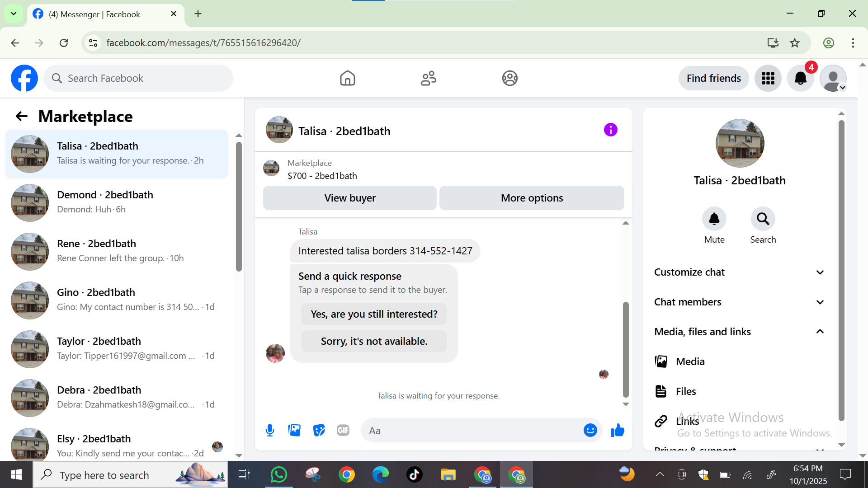This screenshot has height=488, width=868.
Task: Open the account profile avatar menu
Action: point(833,78)
